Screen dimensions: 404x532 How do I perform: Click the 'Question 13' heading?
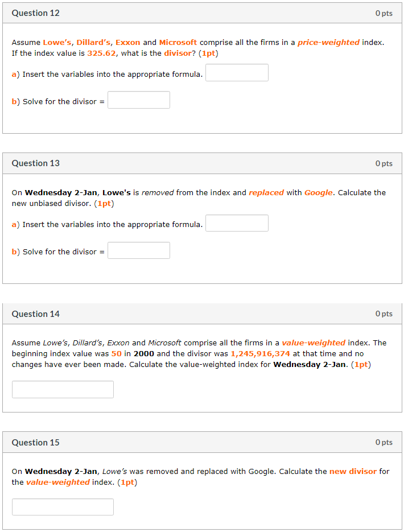tap(35, 163)
